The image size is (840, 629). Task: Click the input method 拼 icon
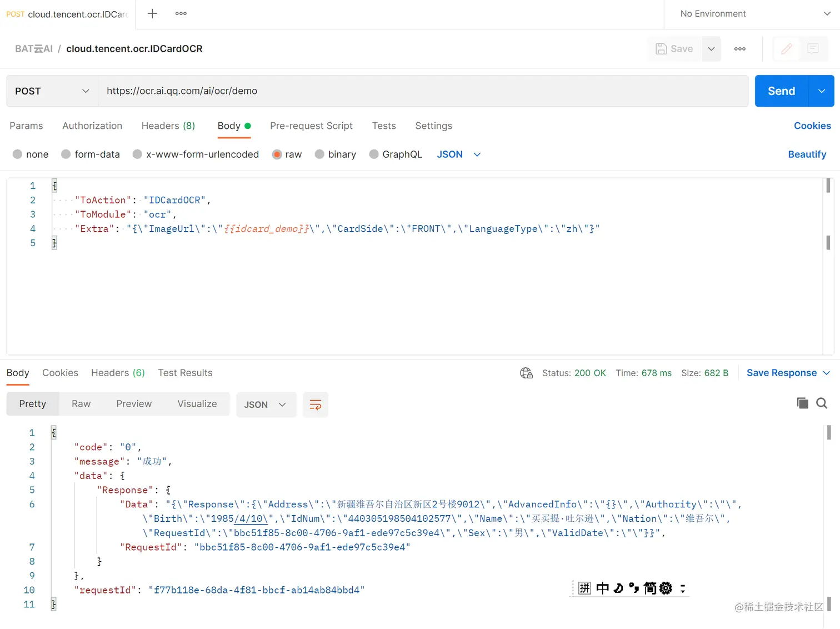(x=584, y=588)
